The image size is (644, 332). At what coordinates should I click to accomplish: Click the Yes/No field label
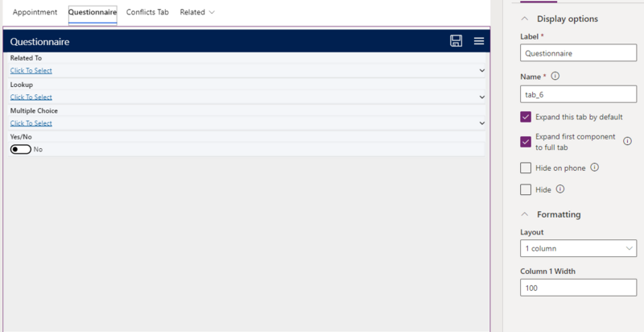click(21, 137)
